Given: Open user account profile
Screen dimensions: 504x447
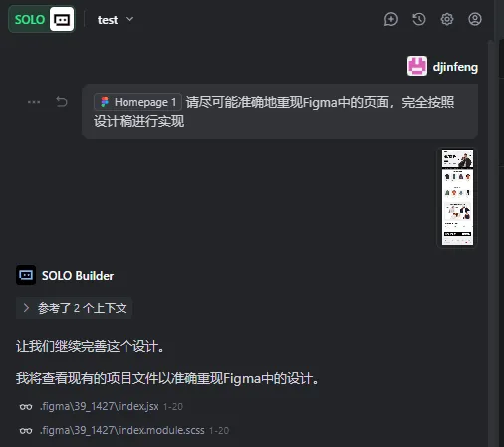Looking at the screenshot, I should pyautogui.click(x=475, y=19).
